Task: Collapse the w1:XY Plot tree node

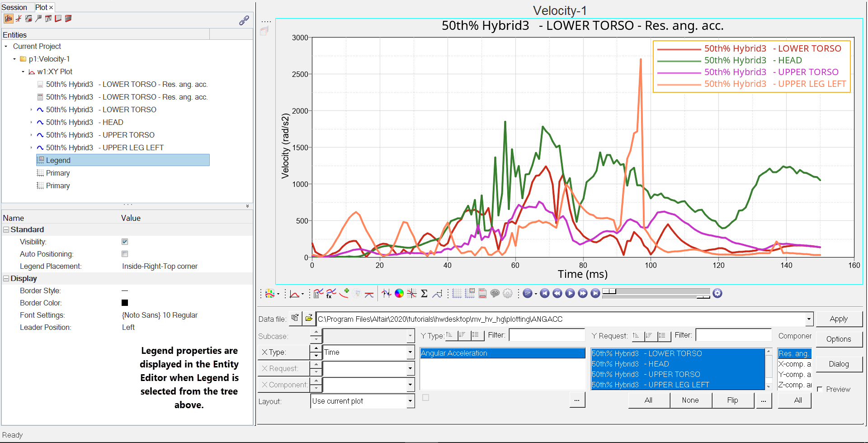Action: coord(23,71)
